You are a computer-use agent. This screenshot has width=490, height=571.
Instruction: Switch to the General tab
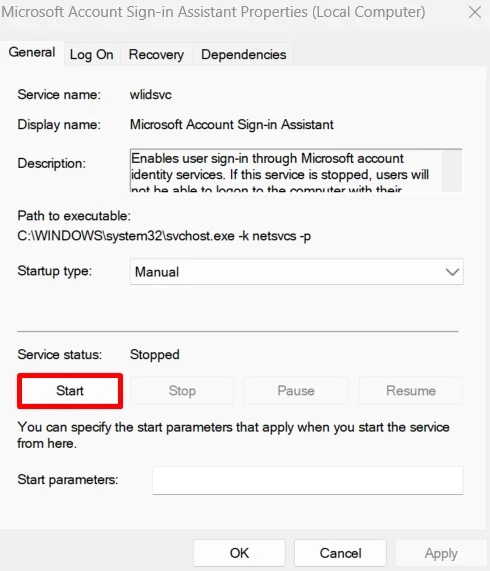[32, 53]
